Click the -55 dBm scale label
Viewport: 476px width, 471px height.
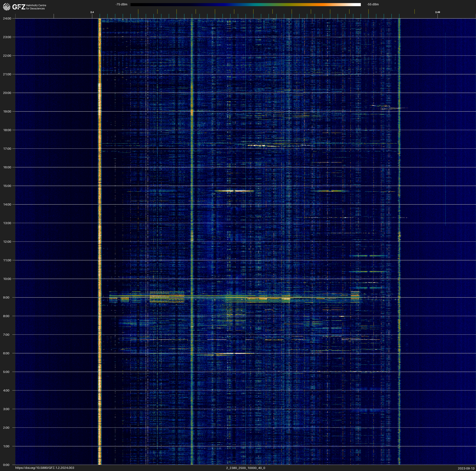pos(373,4)
